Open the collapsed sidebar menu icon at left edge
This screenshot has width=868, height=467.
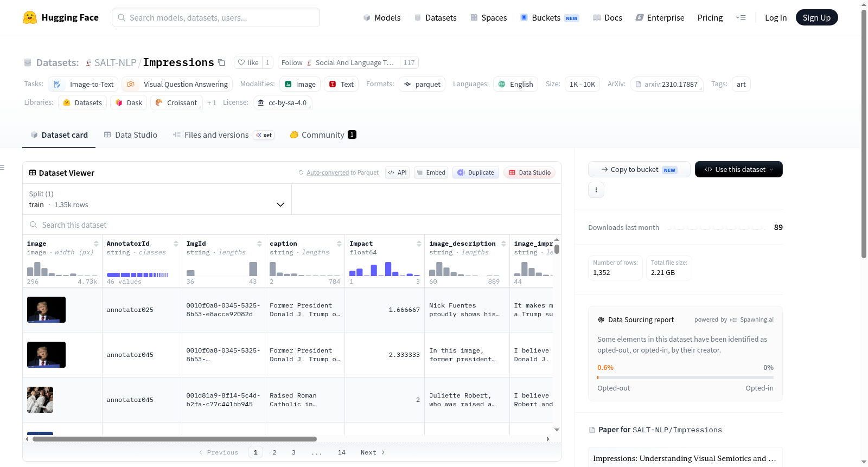(3, 168)
